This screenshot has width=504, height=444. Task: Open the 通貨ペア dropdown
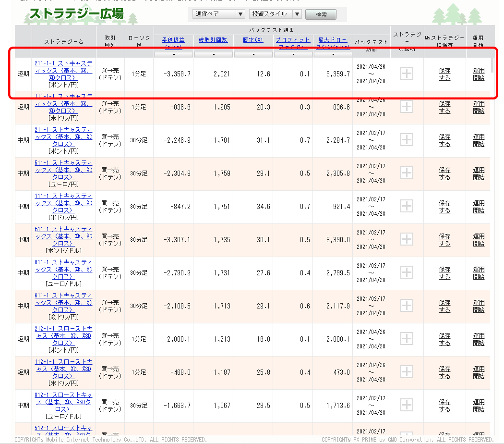pos(218,14)
